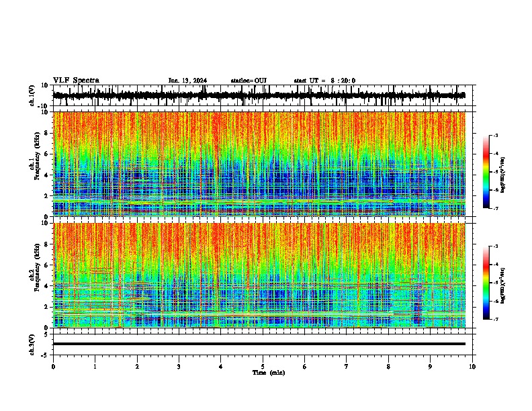The width and height of the screenshot is (532, 411).
Task: Click the ch.1 colorbar "-7" tick label
Action: click(496, 208)
